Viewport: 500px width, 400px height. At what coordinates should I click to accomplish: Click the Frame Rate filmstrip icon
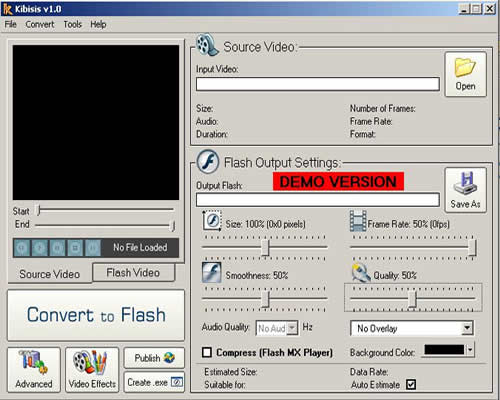358,221
